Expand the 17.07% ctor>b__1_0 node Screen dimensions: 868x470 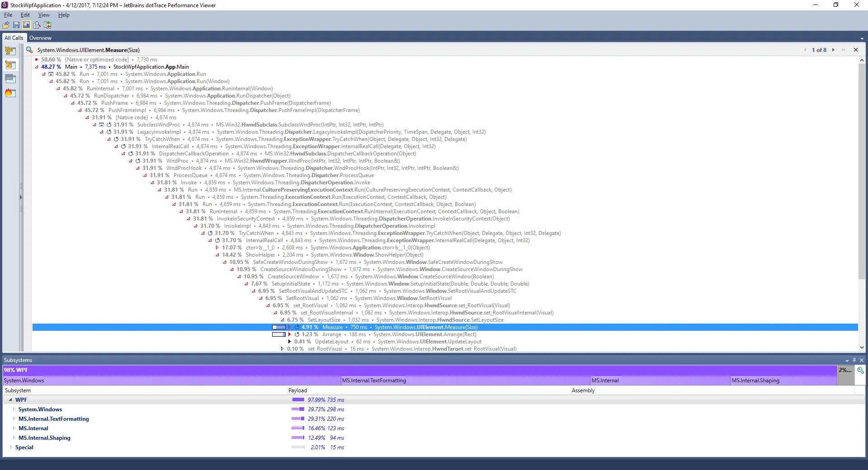point(217,248)
